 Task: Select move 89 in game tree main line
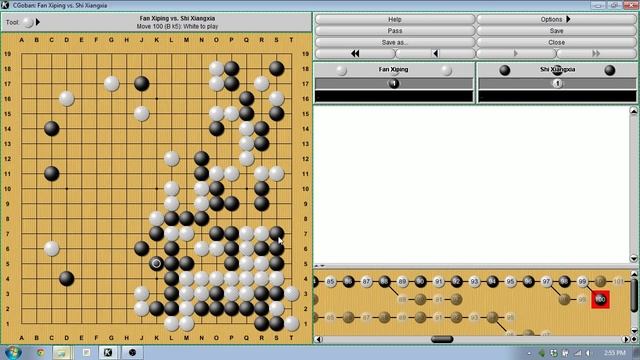pos(402,282)
